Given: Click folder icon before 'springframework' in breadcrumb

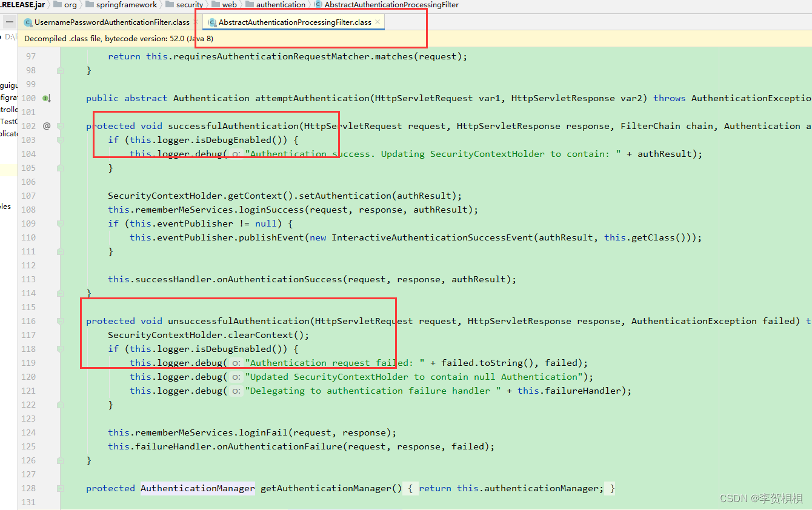Looking at the screenshot, I should 90,5.
